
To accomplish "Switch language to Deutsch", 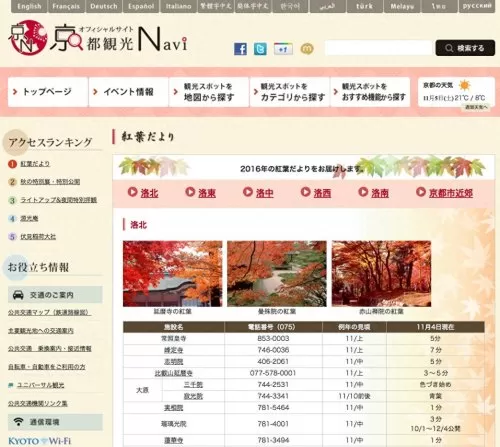I will [x=104, y=6].
